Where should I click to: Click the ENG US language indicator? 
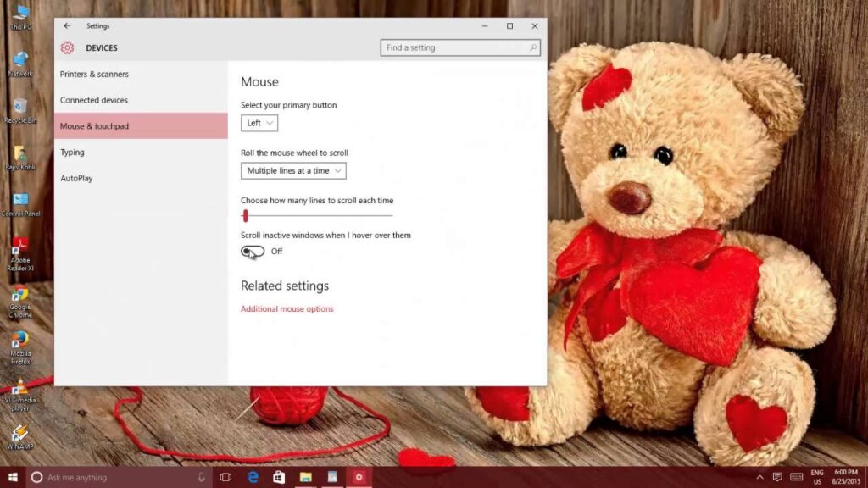pos(817,477)
